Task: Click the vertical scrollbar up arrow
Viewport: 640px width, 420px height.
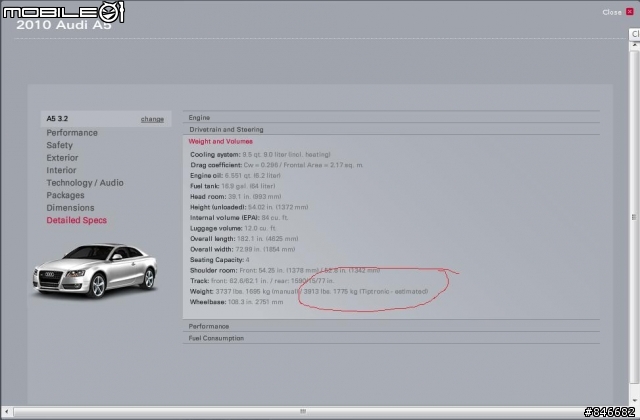Action: tap(635, 45)
